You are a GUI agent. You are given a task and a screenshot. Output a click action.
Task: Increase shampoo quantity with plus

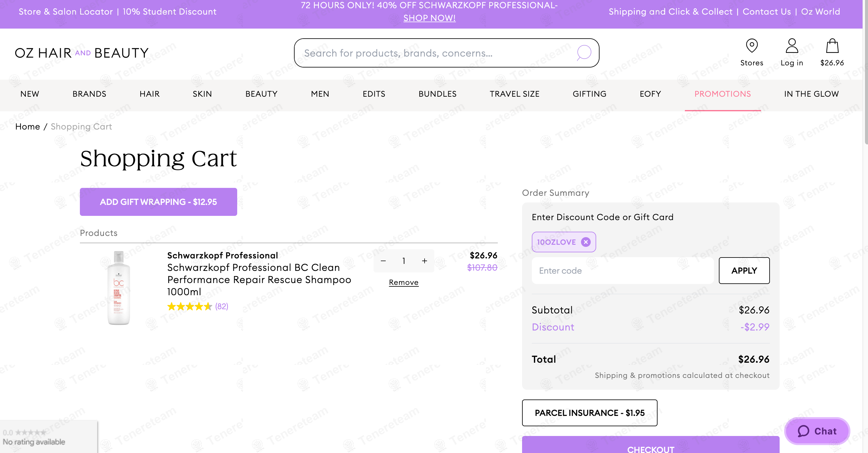(x=424, y=261)
